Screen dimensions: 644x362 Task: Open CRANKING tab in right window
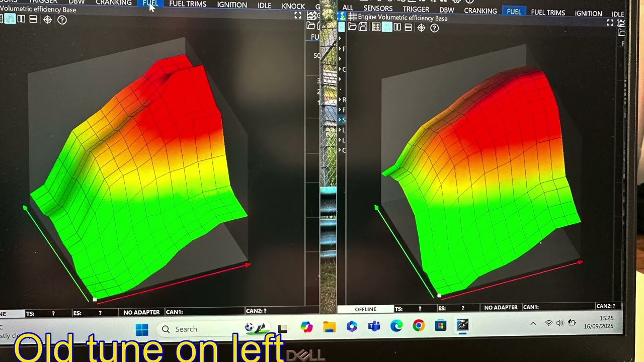pos(480,11)
